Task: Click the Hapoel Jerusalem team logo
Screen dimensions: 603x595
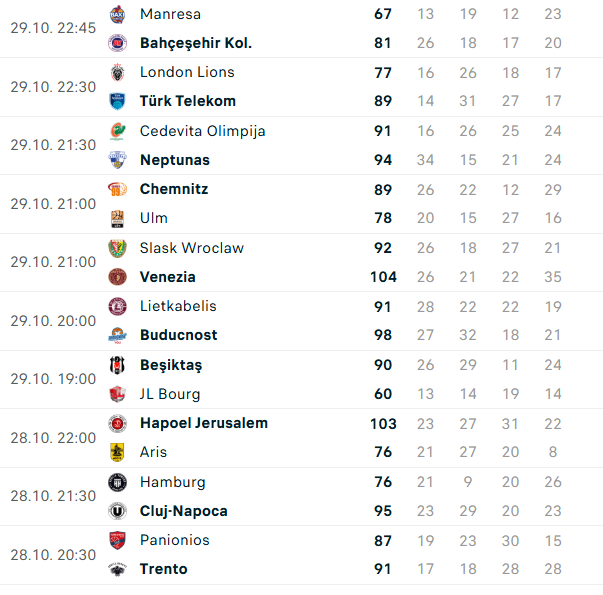Action: [117, 423]
